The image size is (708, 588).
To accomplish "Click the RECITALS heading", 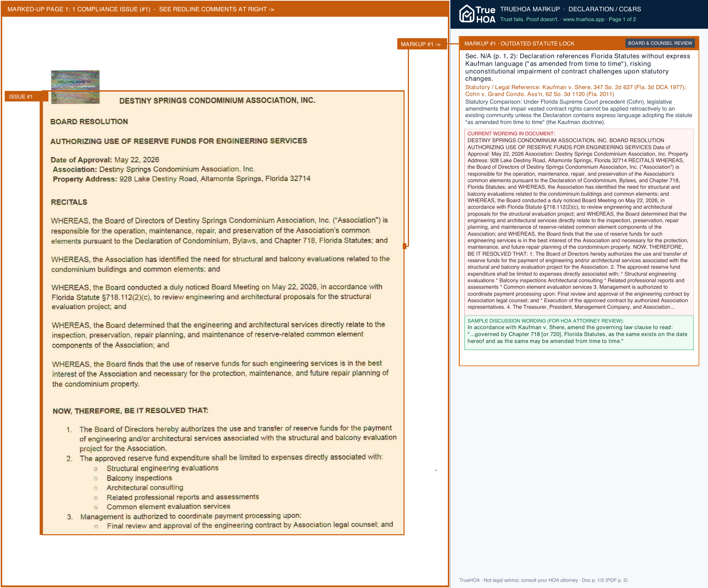I will [69, 202].
